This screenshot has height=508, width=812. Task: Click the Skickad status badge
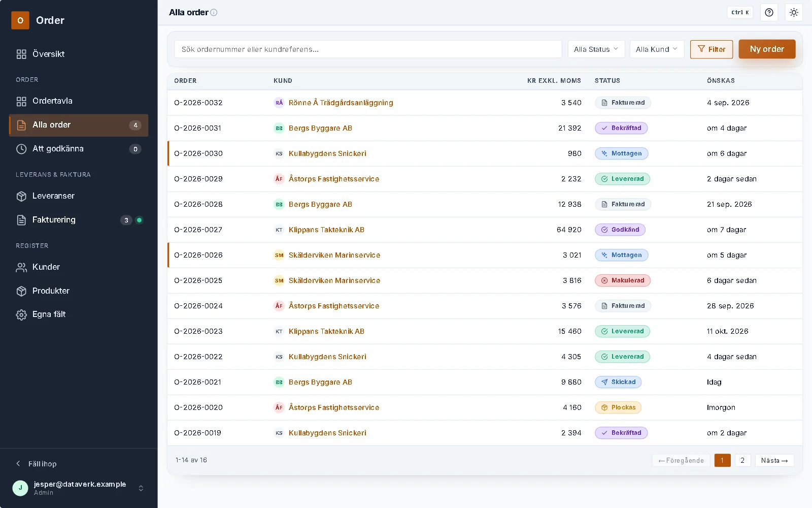click(618, 382)
